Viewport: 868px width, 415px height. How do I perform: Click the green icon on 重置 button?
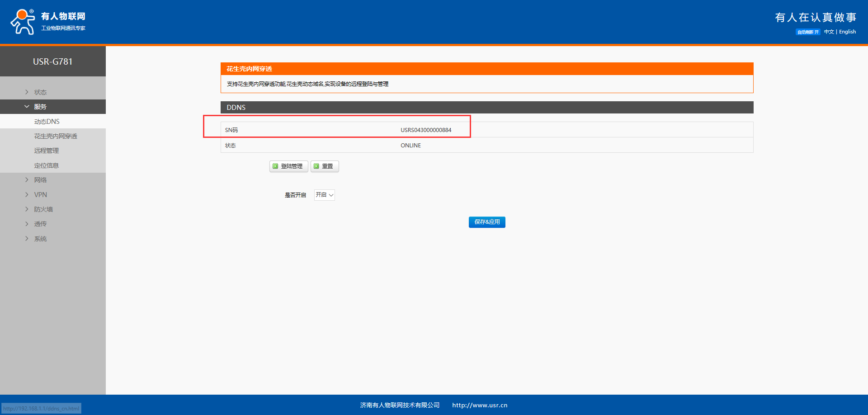tap(316, 166)
